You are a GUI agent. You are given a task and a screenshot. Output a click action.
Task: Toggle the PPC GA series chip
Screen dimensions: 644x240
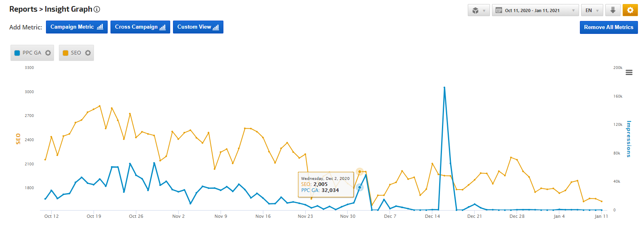point(32,53)
